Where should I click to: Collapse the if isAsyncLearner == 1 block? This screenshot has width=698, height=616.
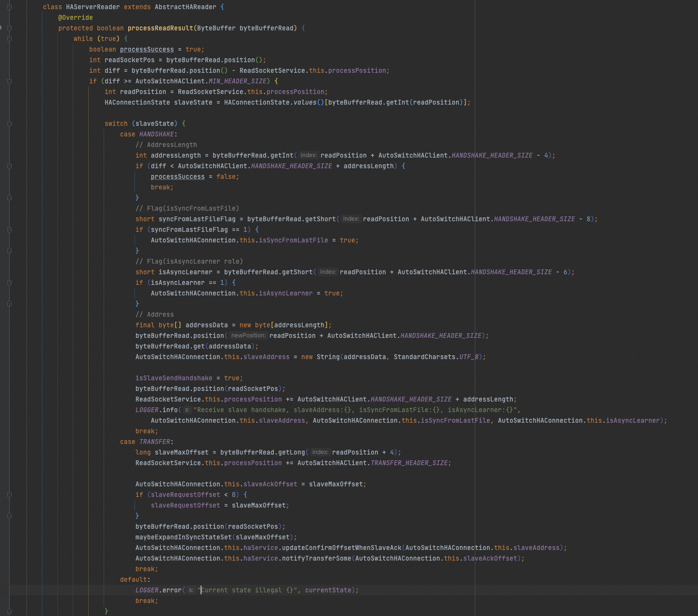click(x=9, y=283)
